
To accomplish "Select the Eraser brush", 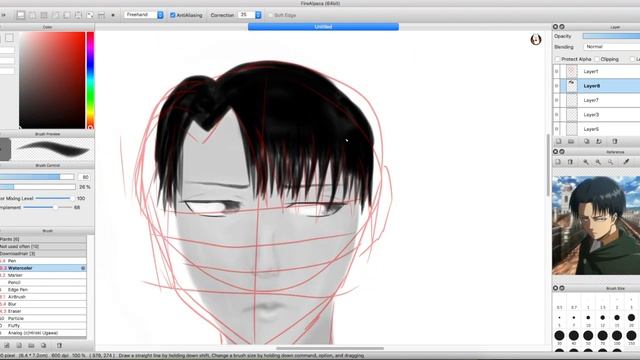I will point(43,311).
